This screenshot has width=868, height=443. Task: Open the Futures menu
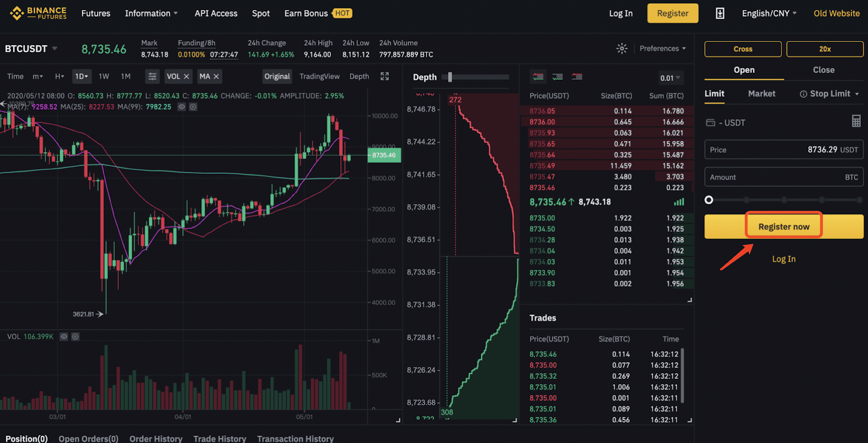point(95,14)
